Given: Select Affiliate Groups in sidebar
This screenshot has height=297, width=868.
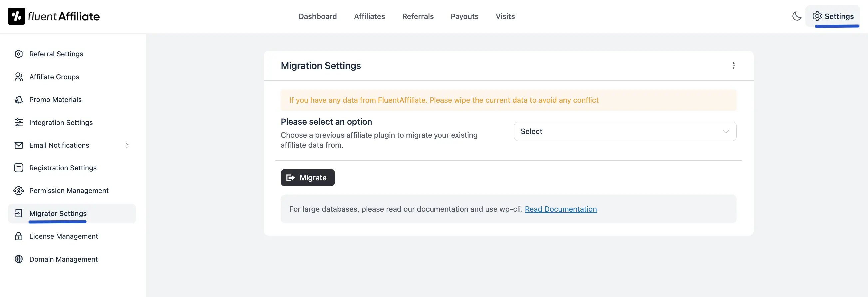Looking at the screenshot, I should (72, 77).
